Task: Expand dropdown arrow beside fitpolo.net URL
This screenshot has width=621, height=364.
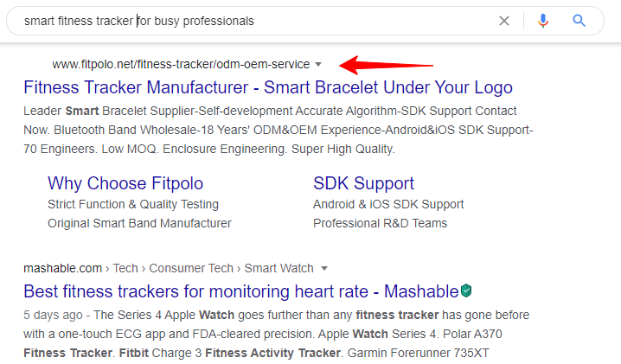Action: pos(318,64)
